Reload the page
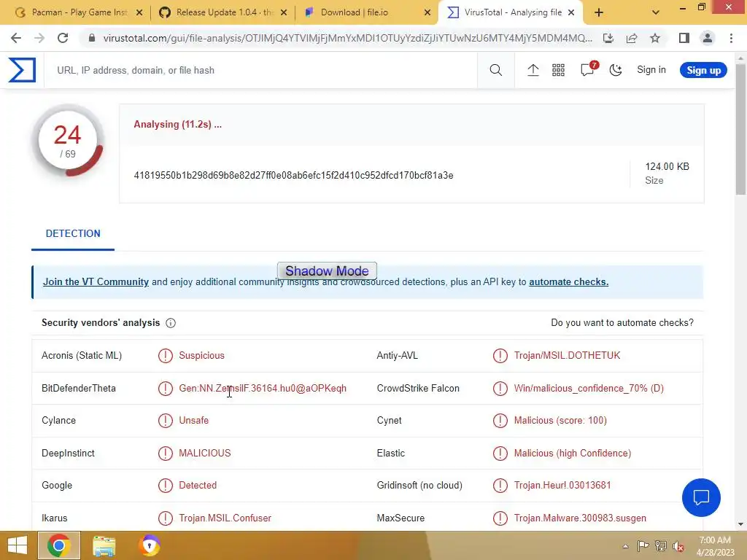 [63, 38]
